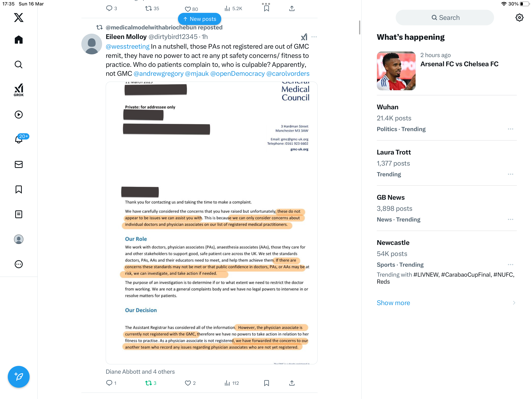532x399 pixels.
Task: Open @wesstreeting mention link
Action: point(128,46)
